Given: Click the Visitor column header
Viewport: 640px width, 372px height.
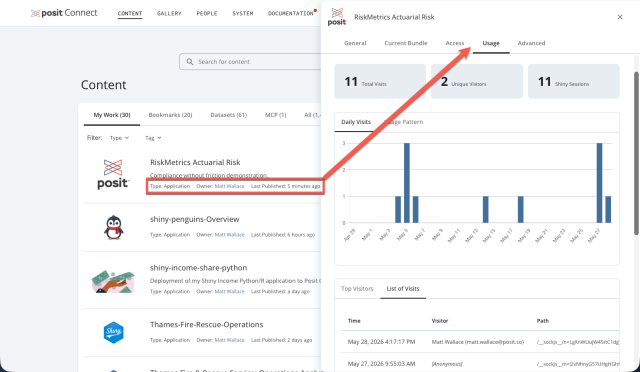Looking at the screenshot, I should pyautogui.click(x=440, y=321).
